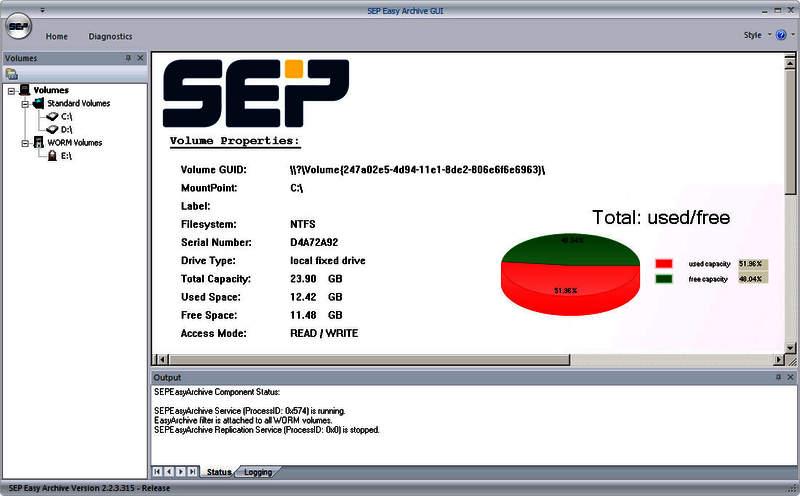The height and width of the screenshot is (496, 800).
Task: Click the Total Capacity 23.90 GB value
Action: 316,279
